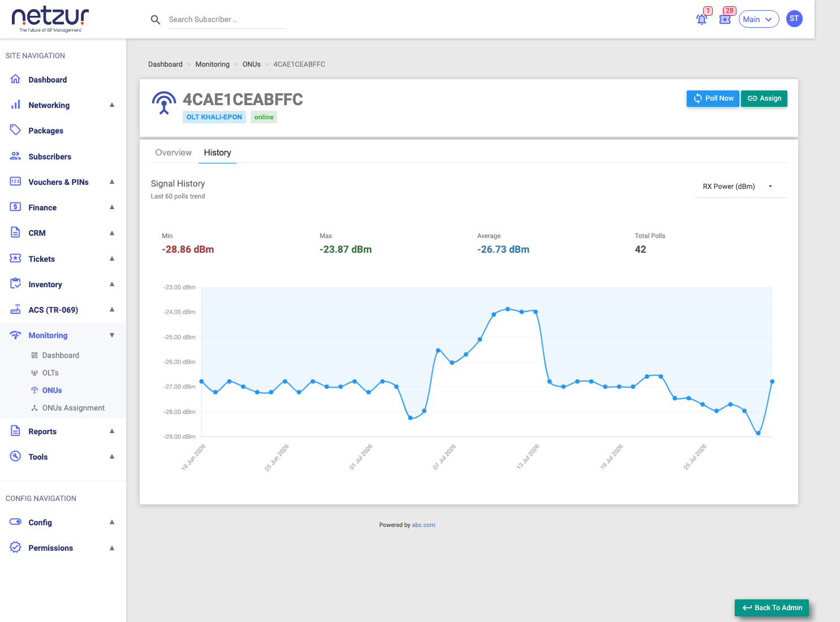The width and height of the screenshot is (840, 622).
Task: Follow the abc.com link
Action: point(424,525)
